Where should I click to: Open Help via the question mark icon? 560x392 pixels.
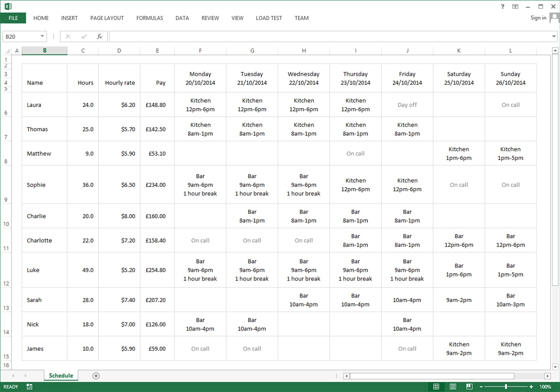pyautogui.click(x=502, y=6)
